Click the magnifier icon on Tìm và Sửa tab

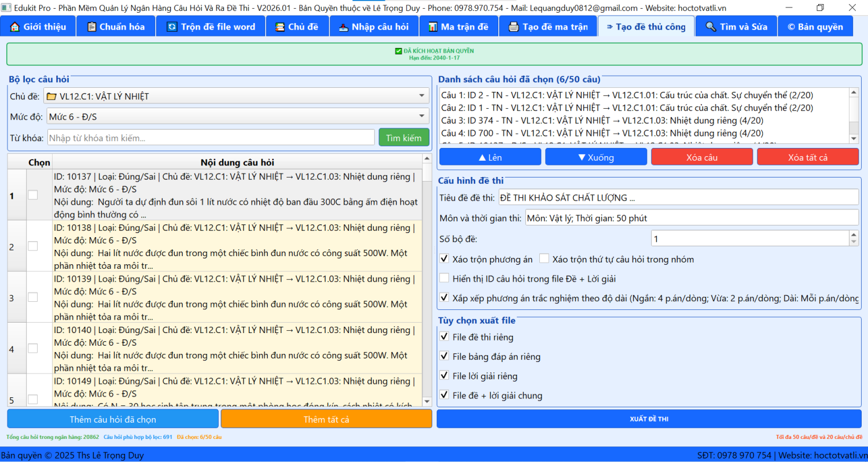pos(711,27)
